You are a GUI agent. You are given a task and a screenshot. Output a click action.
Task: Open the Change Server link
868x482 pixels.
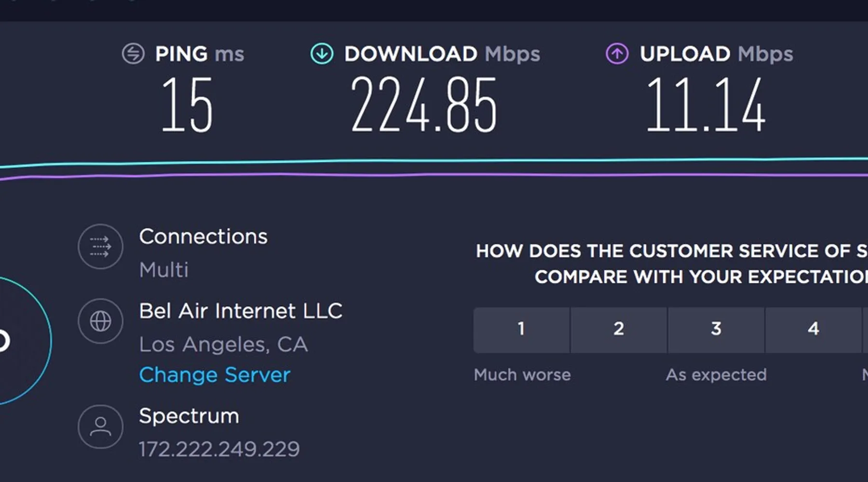[x=215, y=375]
